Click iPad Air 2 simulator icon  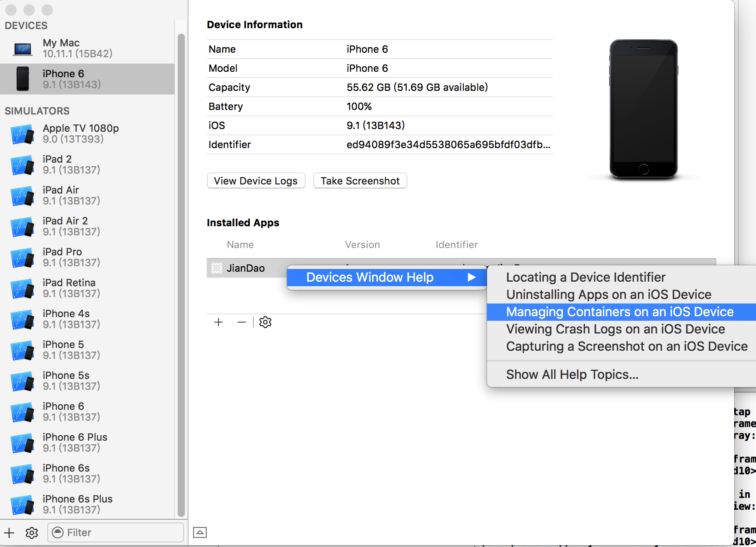tap(23, 227)
